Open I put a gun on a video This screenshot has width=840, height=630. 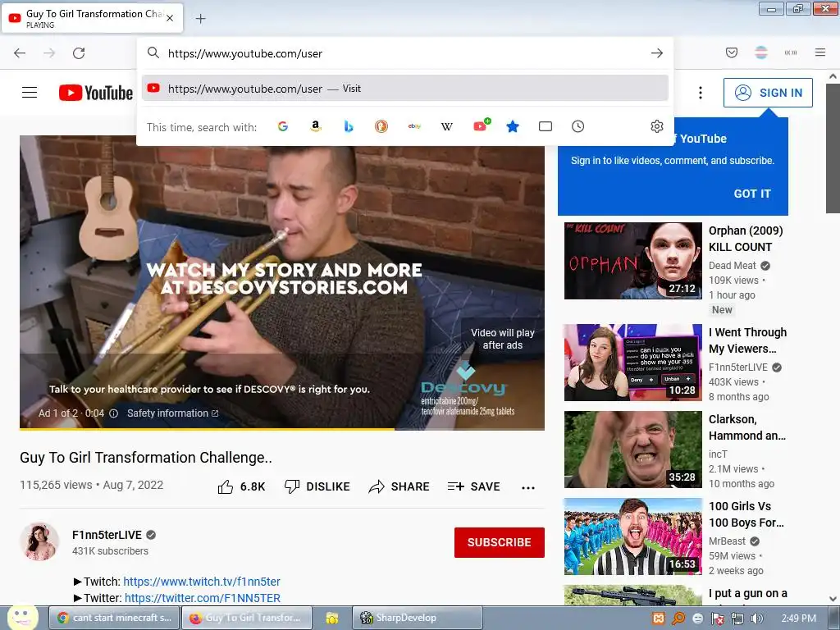pos(748,594)
